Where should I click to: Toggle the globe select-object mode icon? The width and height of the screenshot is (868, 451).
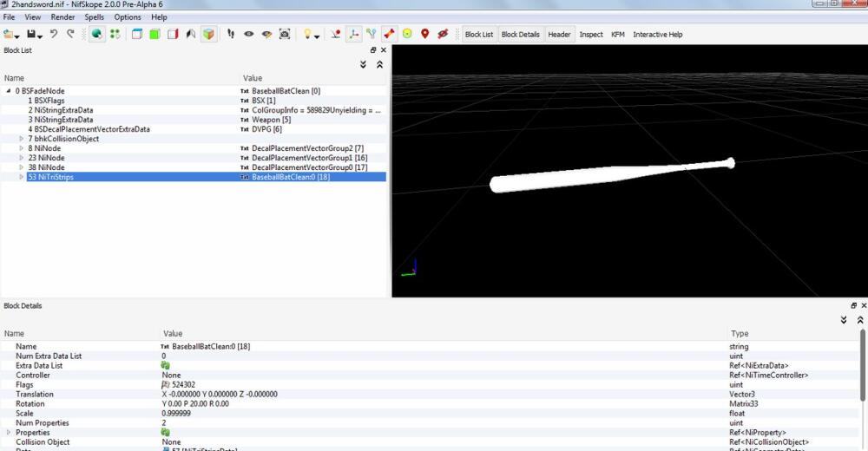[97, 35]
